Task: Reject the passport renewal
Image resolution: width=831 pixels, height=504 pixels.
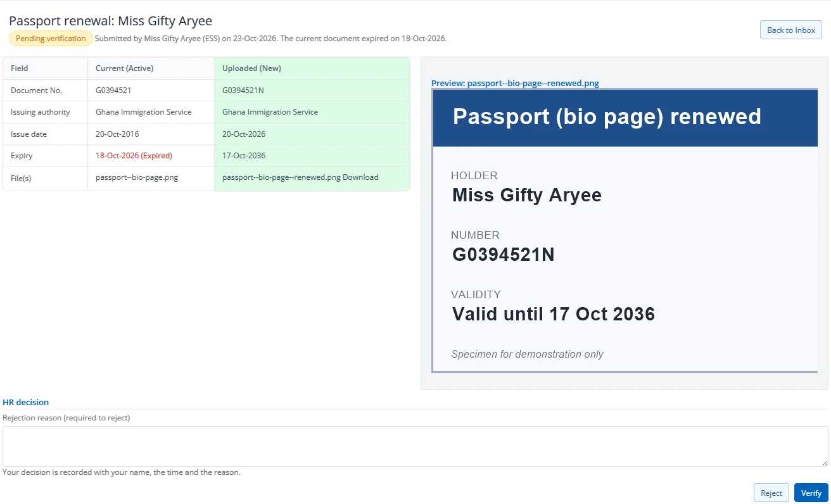Action: pos(771,493)
